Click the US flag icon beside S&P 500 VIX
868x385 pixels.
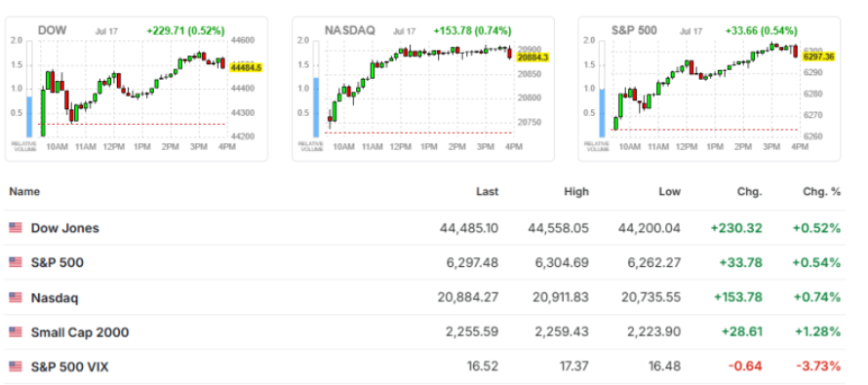pos(16,366)
